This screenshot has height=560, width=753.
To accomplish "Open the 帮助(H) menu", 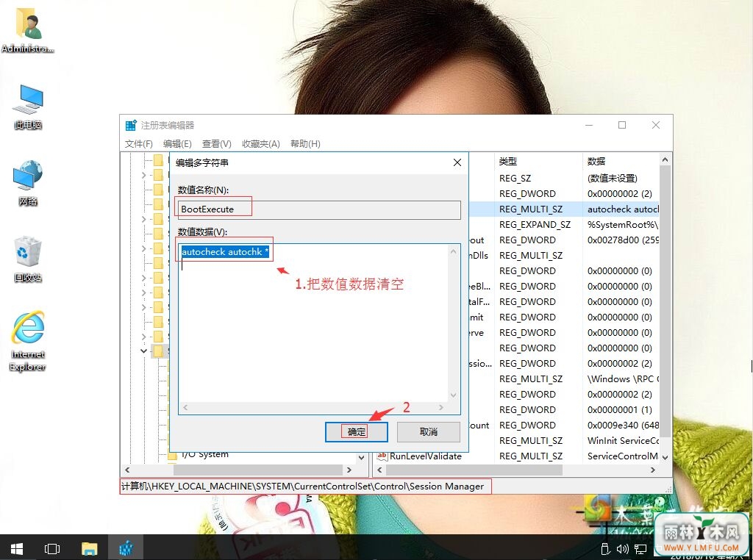I will coord(305,144).
